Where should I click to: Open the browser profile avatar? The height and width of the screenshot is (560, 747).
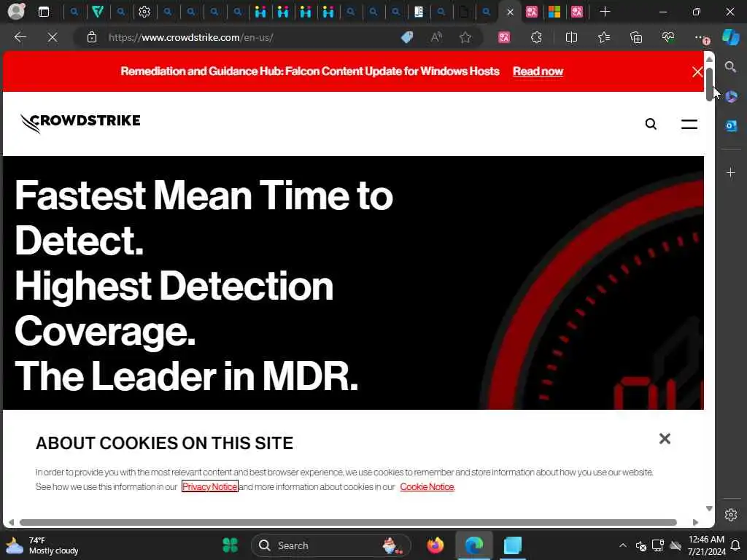tap(16, 12)
